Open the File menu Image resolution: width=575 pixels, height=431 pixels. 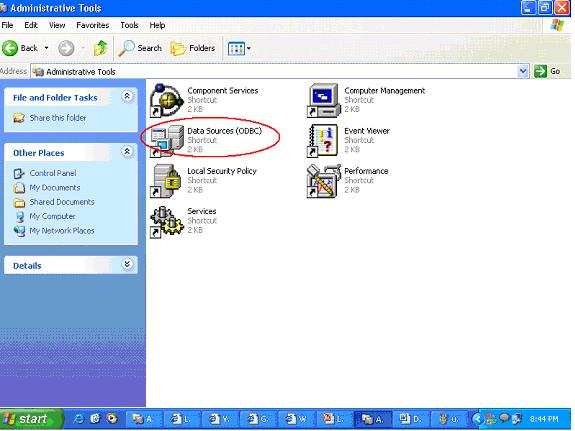(7, 25)
